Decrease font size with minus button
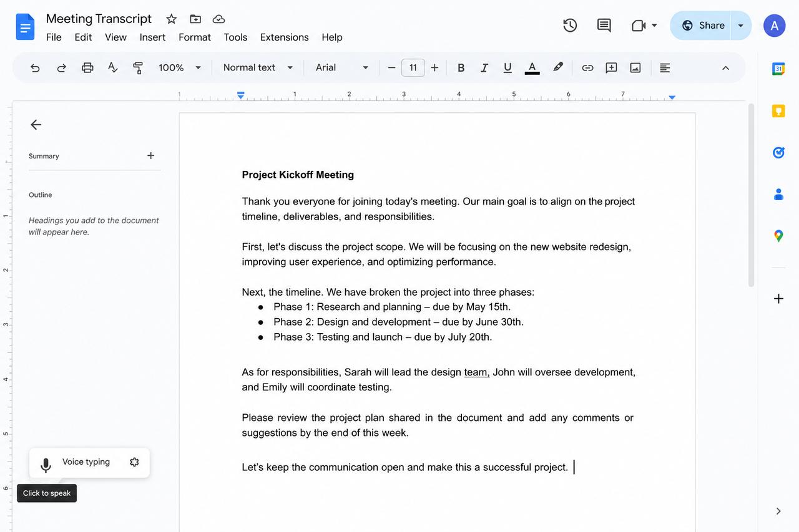This screenshot has height=532, width=799. [391, 67]
